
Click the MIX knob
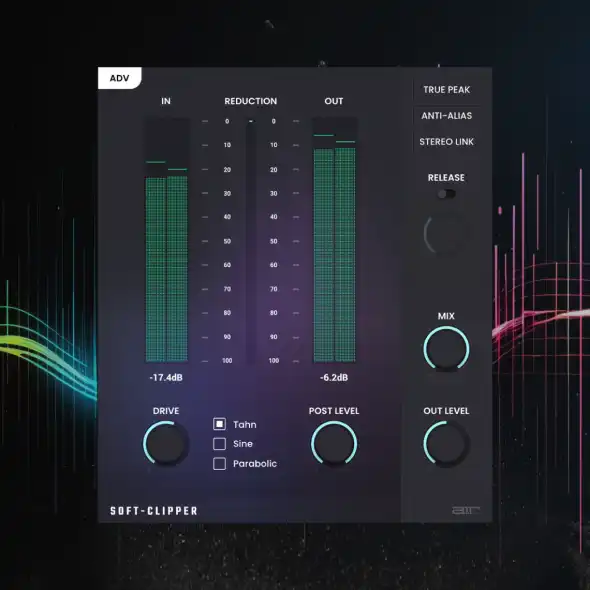coord(446,349)
